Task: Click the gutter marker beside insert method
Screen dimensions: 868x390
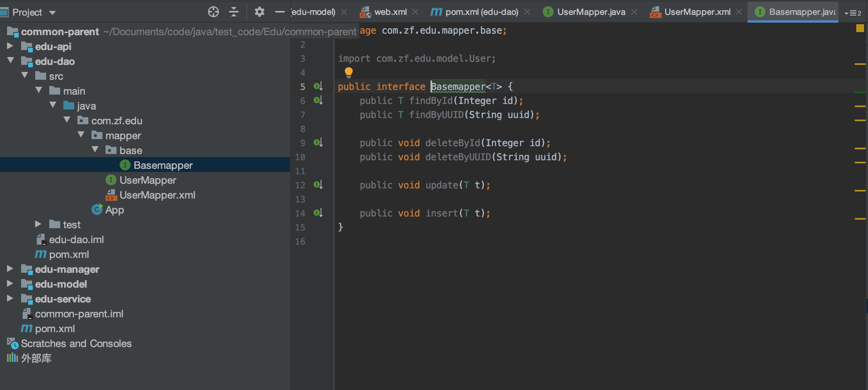Action: (x=318, y=213)
